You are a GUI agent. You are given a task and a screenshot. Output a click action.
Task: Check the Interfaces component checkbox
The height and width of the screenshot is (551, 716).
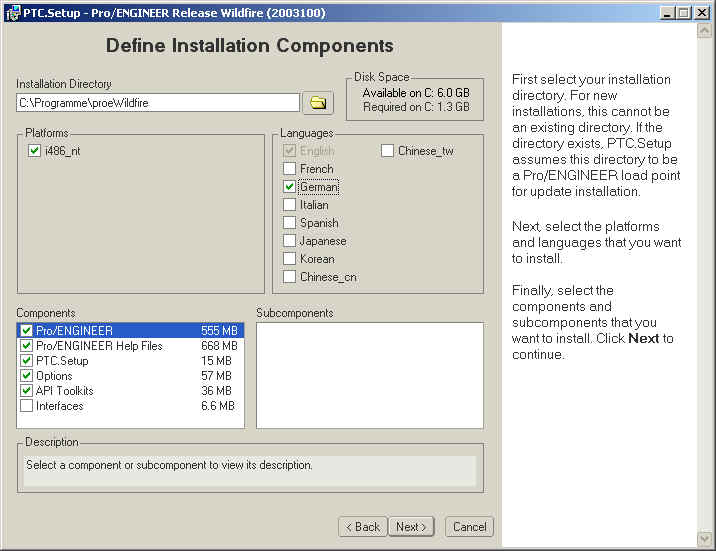[26, 406]
